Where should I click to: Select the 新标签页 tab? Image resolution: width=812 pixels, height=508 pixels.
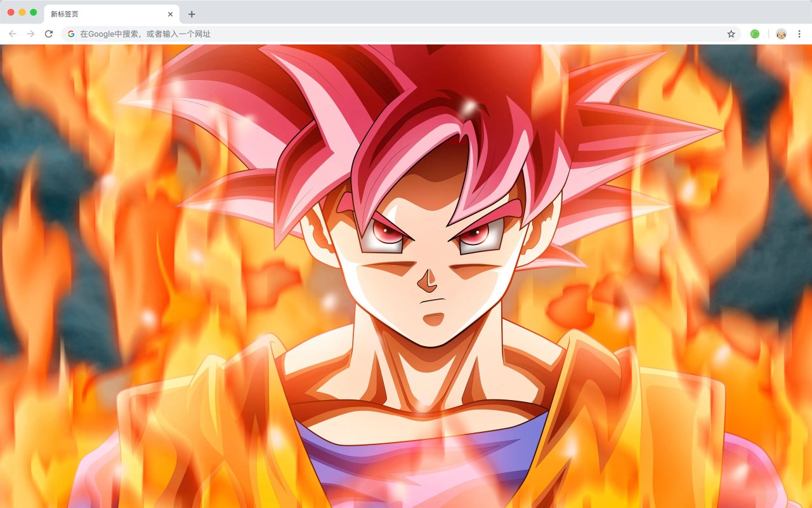point(112,14)
